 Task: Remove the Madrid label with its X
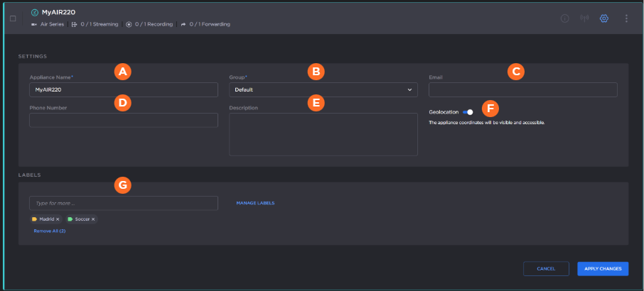pyautogui.click(x=58, y=219)
